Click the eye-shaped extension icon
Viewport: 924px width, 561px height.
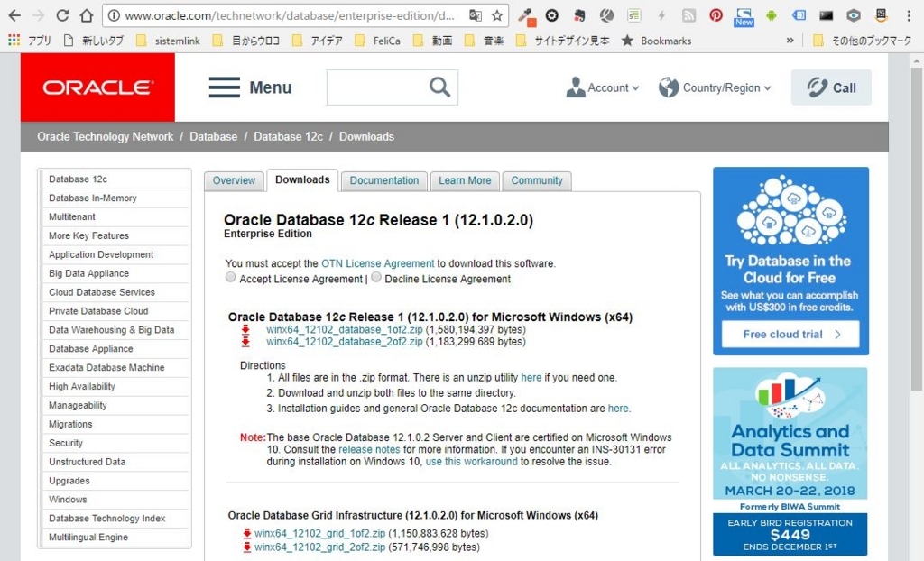point(854,16)
